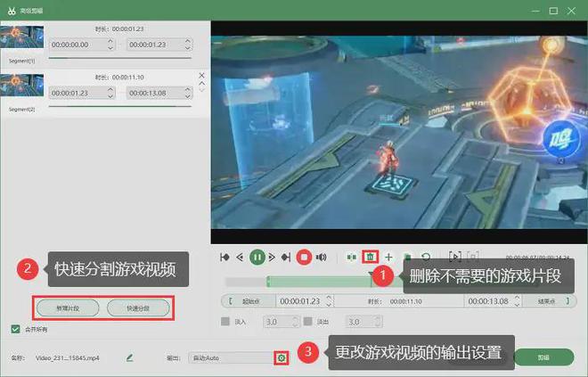Enable the fade-in checkbox
588x377 pixels.
pyautogui.click(x=225, y=322)
